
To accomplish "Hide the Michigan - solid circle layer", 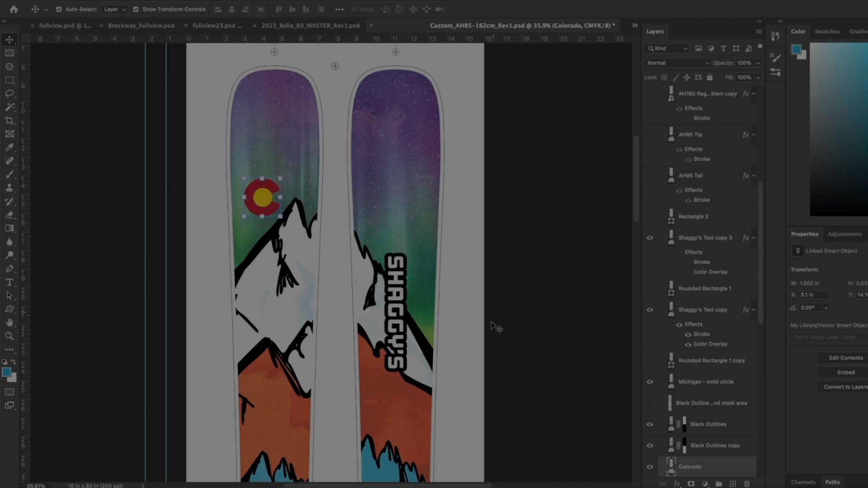I will click(x=650, y=382).
